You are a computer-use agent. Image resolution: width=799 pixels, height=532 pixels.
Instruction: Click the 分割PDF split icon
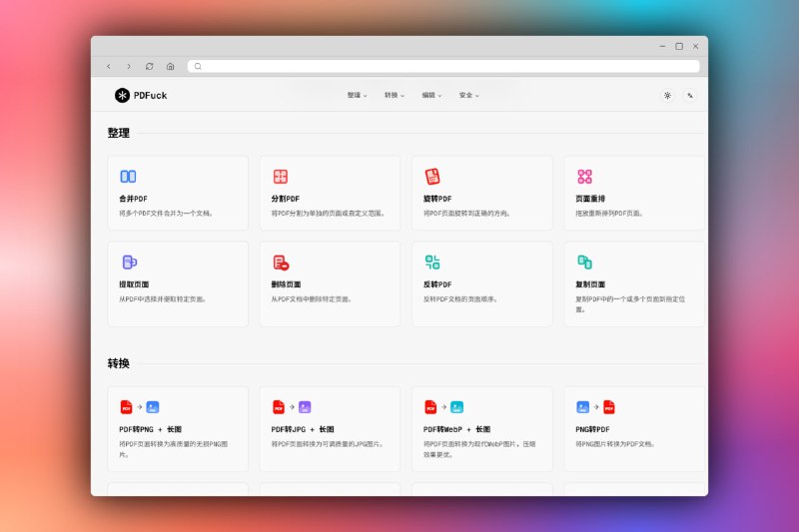coord(281,176)
